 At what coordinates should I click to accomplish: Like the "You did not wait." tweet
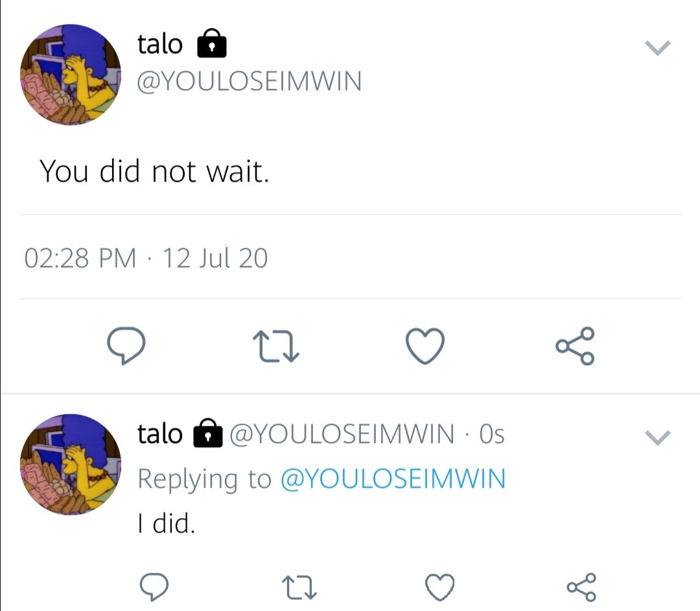click(x=425, y=346)
